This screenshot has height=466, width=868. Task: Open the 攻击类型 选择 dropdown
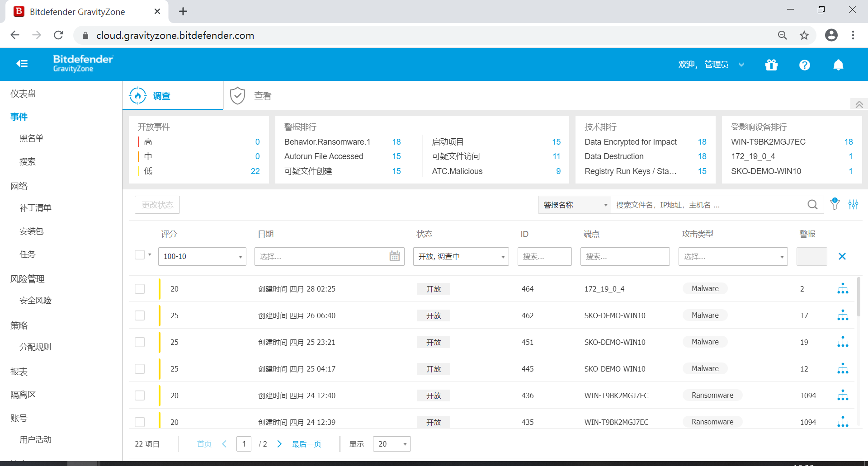click(733, 256)
